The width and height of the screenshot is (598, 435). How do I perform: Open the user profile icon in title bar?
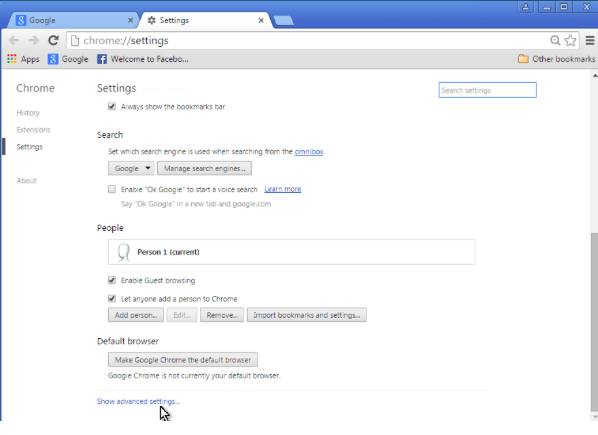tap(526, 6)
